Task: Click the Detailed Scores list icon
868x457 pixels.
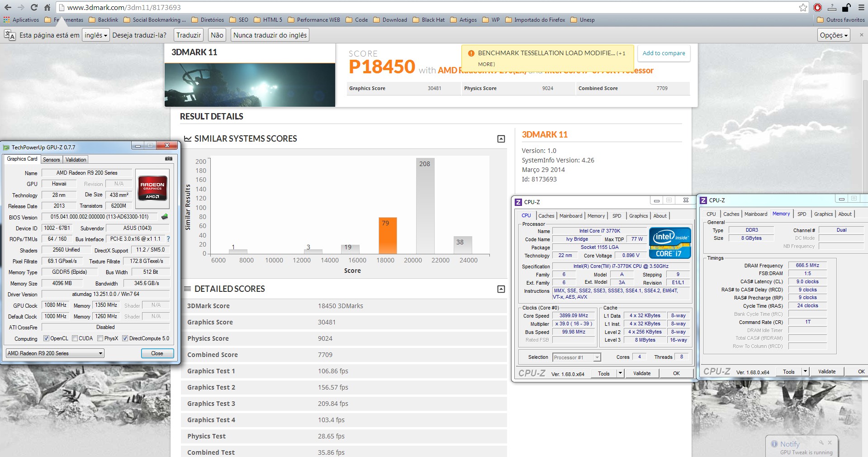Action: pos(187,289)
